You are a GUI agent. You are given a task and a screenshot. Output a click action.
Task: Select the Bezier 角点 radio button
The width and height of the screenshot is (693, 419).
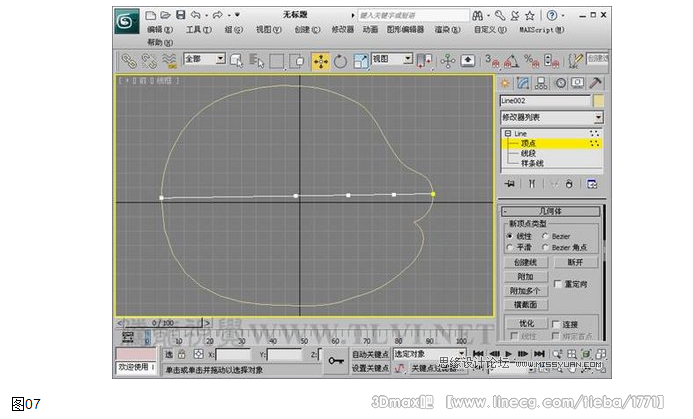click(545, 247)
